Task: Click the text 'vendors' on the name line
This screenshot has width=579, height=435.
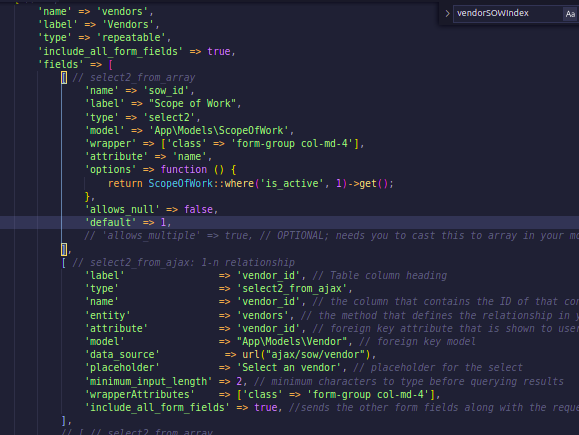Action: click(122, 11)
